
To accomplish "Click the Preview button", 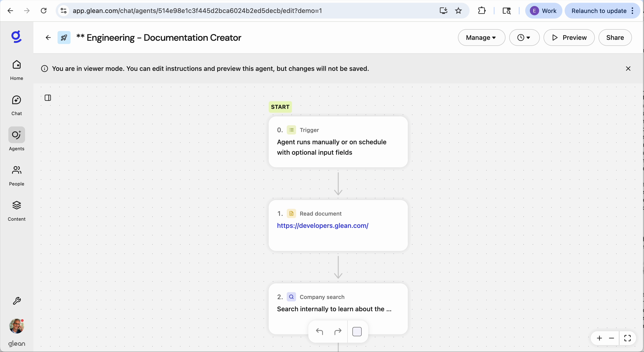I will pos(569,38).
